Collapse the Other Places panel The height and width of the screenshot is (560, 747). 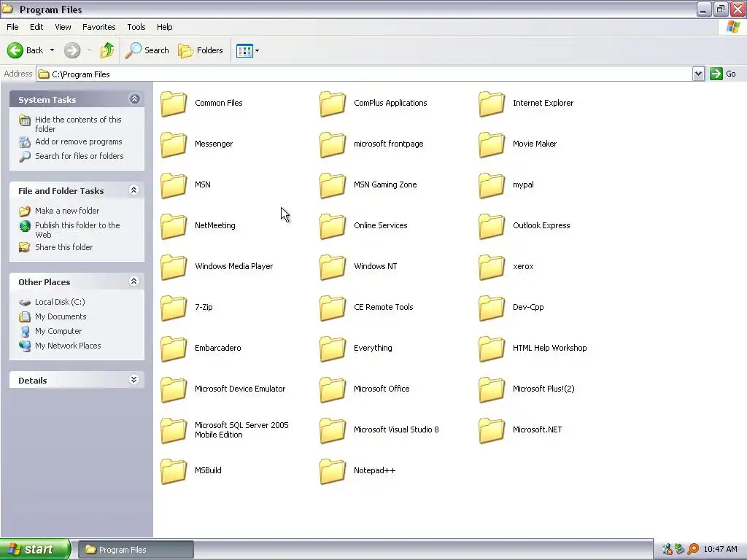tap(134, 281)
